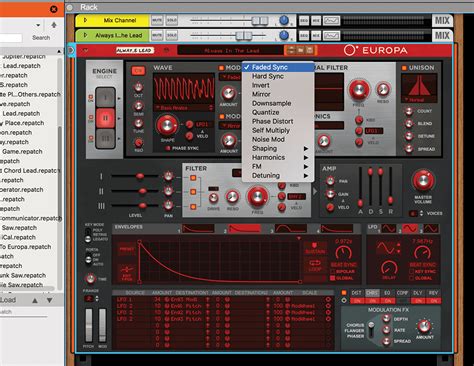Viewport: 474px width, 366px height.
Task: Switch to the DLY effect tab
Action: click(x=418, y=293)
